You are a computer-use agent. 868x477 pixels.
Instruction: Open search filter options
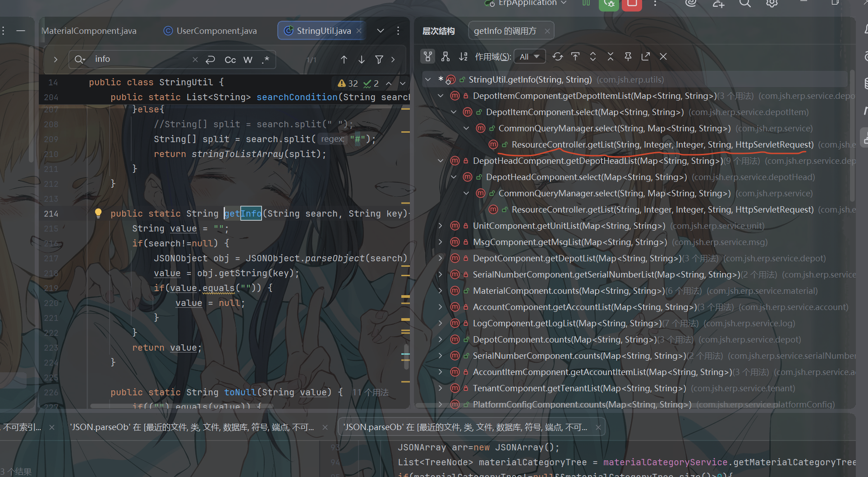click(379, 60)
